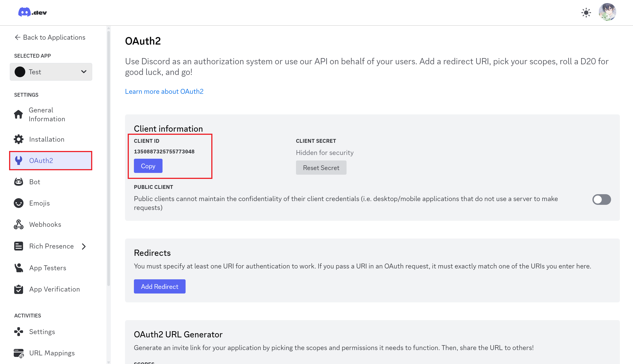
Task: Click the Add Redirect button
Action: click(159, 286)
